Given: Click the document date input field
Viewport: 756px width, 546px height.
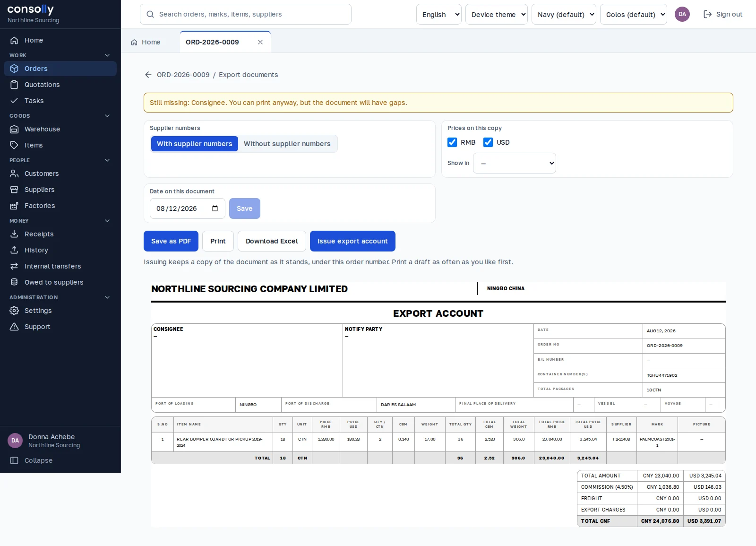Looking at the screenshot, I should (x=188, y=208).
